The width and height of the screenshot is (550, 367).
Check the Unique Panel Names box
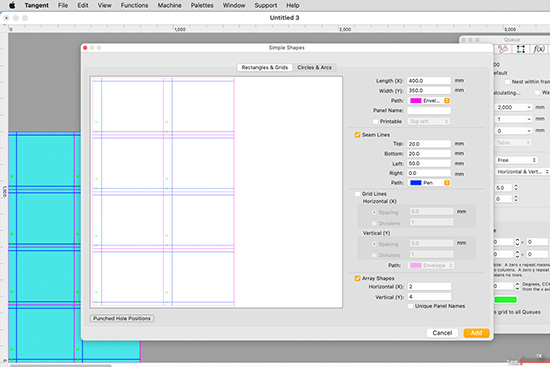pyautogui.click(x=411, y=306)
